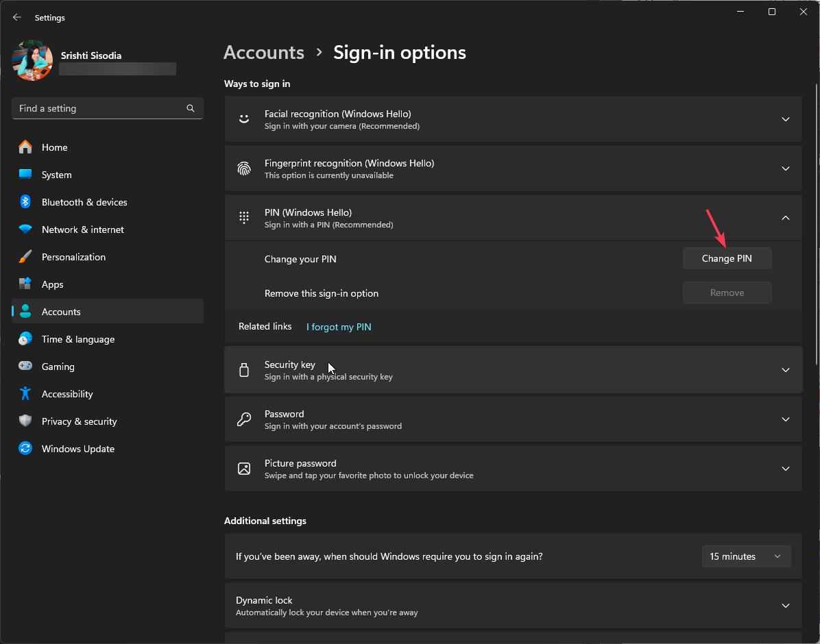Open Bluetooth & devices settings
820x644 pixels.
(x=107, y=202)
